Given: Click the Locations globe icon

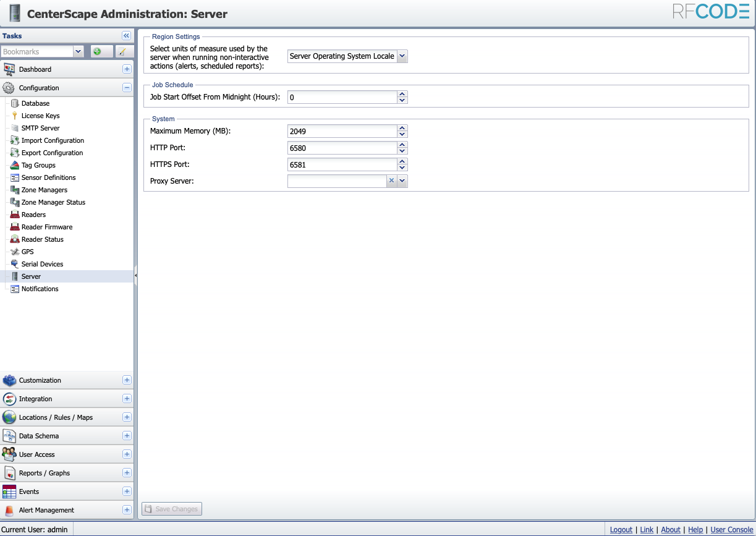Looking at the screenshot, I should click(9, 417).
